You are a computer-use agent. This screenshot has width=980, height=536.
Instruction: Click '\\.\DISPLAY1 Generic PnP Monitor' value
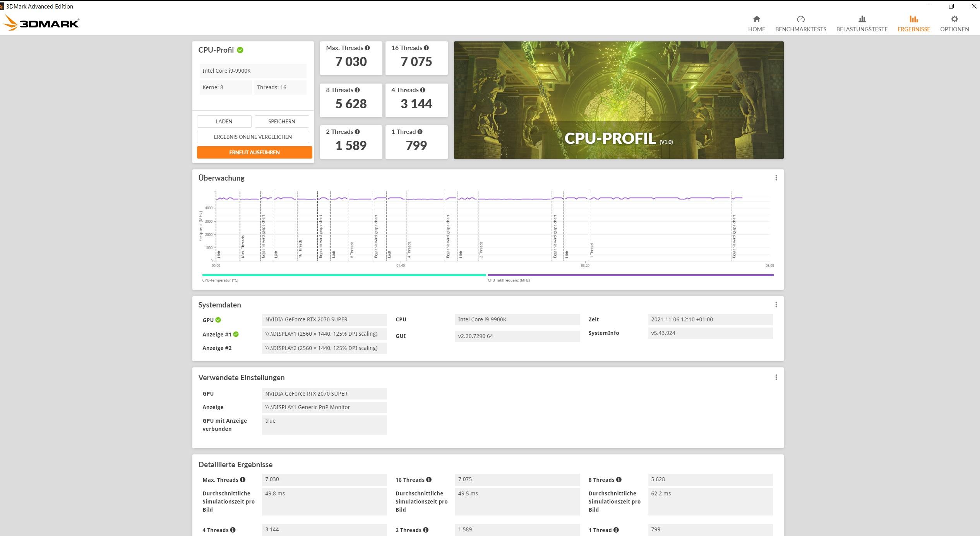[x=324, y=407]
